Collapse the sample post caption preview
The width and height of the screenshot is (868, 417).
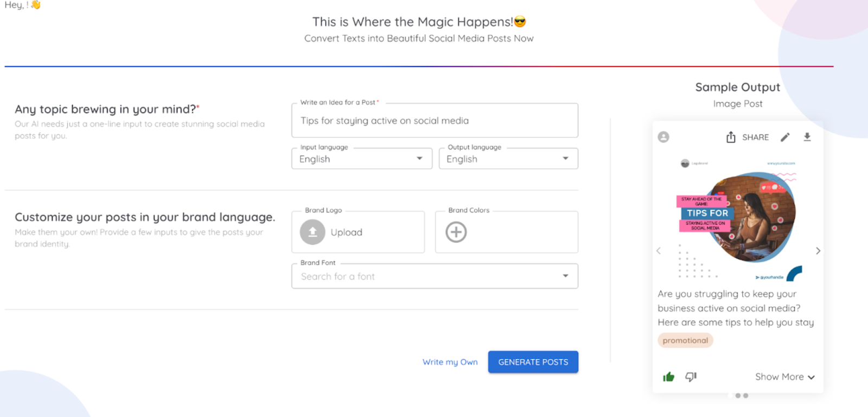(x=811, y=376)
